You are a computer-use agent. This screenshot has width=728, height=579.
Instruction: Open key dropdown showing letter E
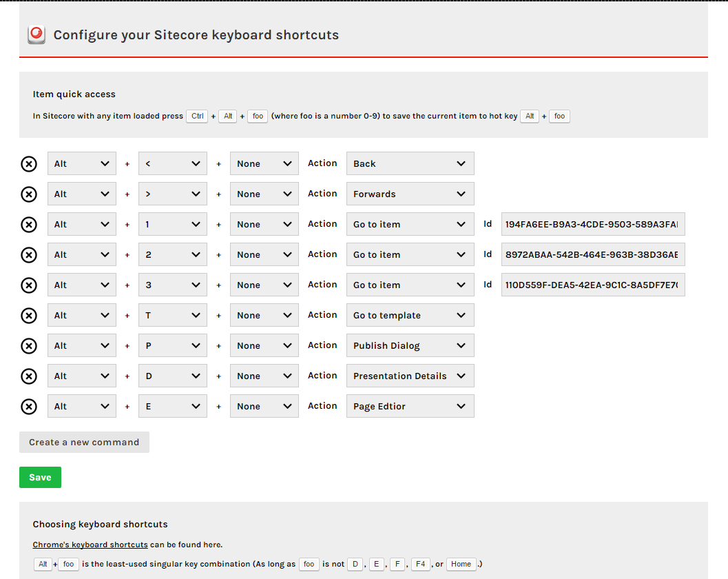172,407
